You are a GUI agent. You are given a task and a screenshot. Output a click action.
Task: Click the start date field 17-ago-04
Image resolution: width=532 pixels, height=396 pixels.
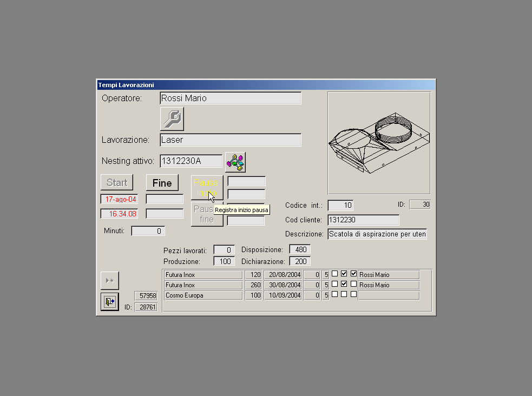click(x=119, y=199)
